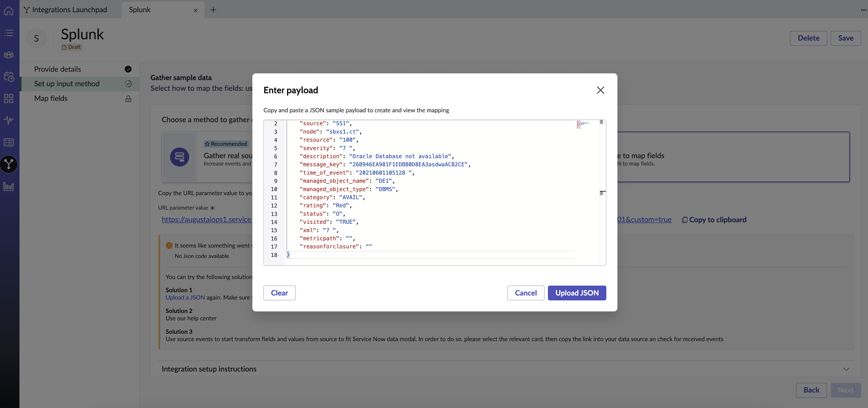Click the "visited": "TRUE" line

pos(329,222)
